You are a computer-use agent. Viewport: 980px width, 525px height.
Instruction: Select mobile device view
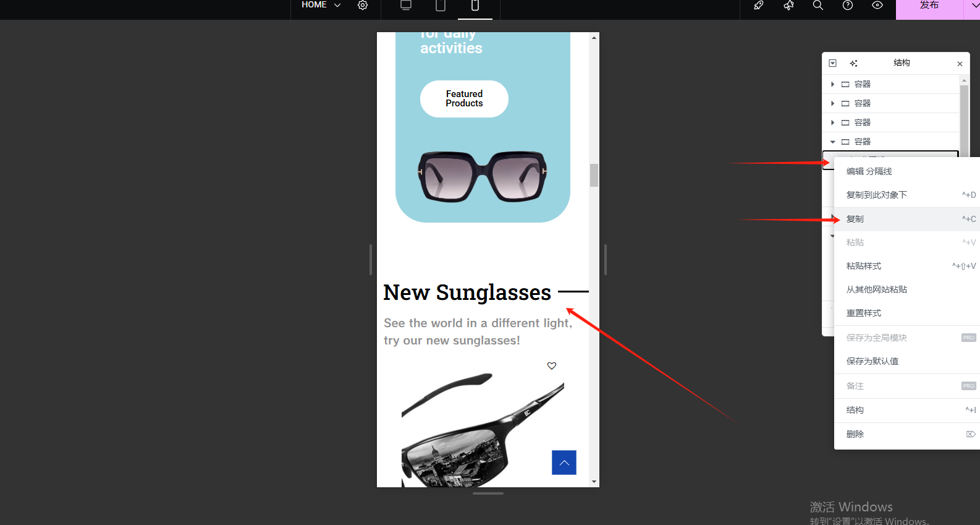pos(475,6)
